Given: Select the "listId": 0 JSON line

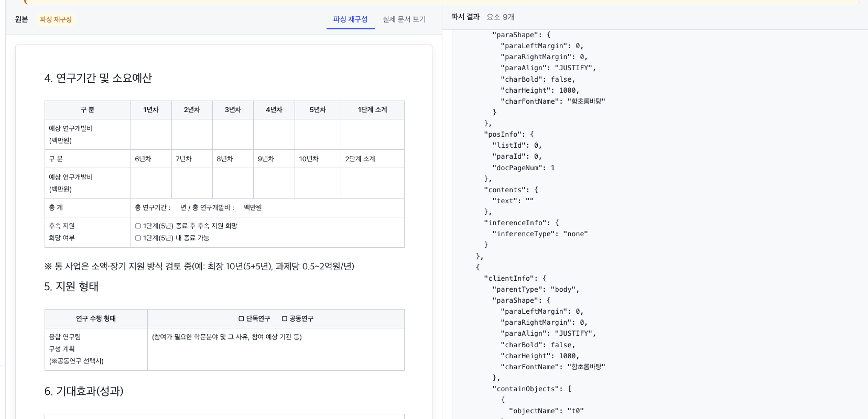Looking at the screenshot, I should [517, 146].
